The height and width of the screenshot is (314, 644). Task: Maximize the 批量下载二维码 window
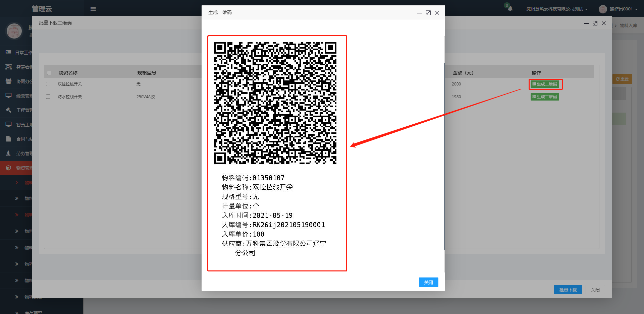595,23
